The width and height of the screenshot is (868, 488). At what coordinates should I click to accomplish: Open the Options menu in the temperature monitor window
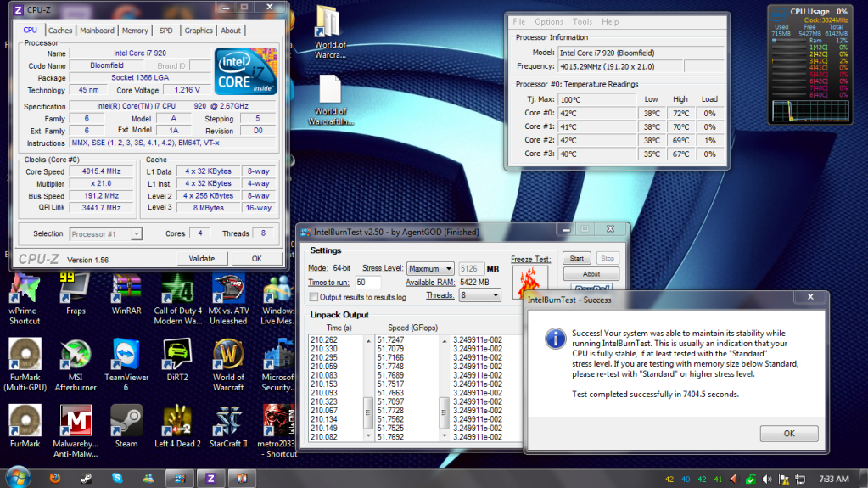pos(549,21)
